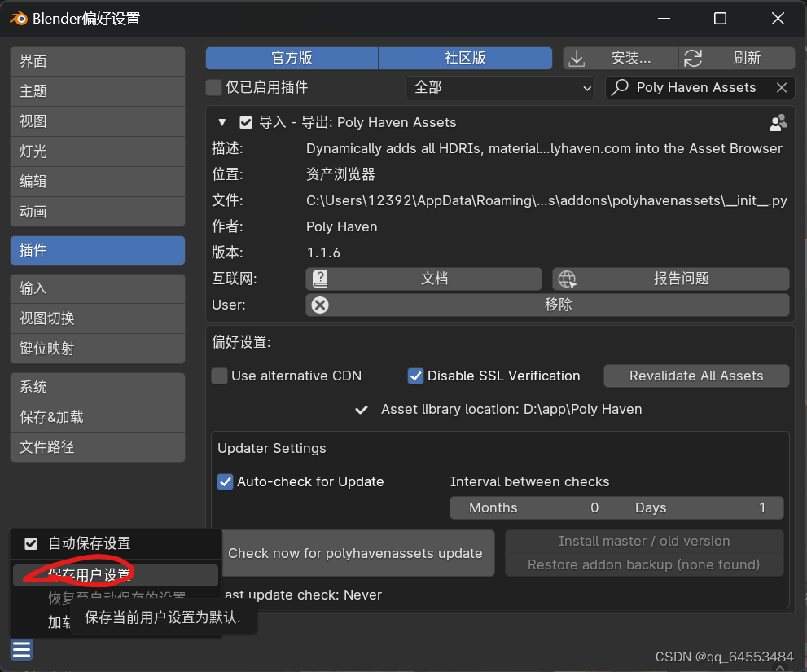Open the 系统 preferences section

point(98,387)
